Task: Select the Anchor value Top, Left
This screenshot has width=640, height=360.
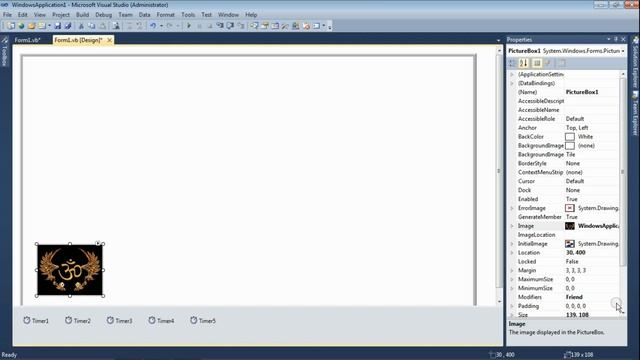Action: (x=577, y=128)
